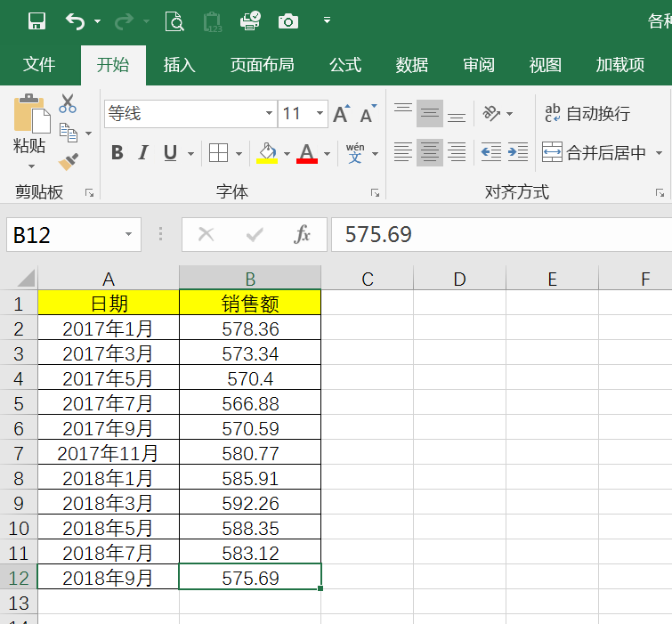Open the 视图 tab
The height and width of the screenshot is (624, 672).
545,65
